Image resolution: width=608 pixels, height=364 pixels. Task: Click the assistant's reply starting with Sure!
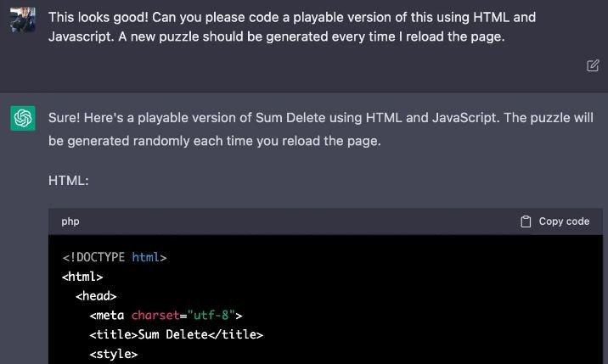point(321,129)
